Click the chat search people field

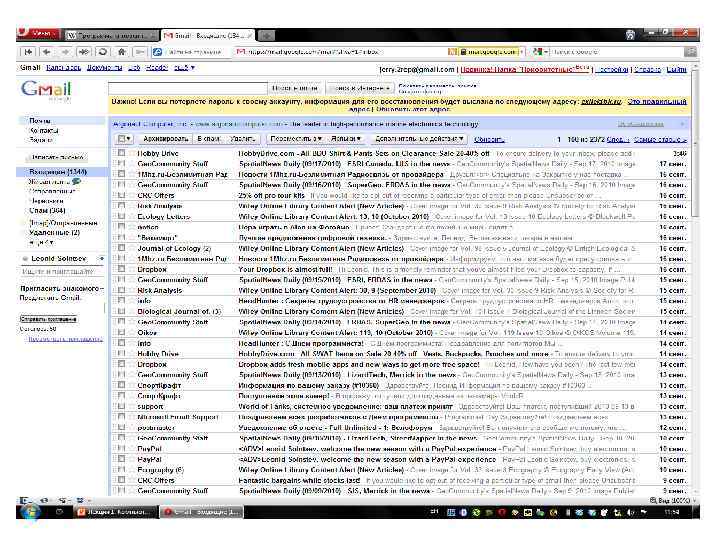tap(62, 271)
